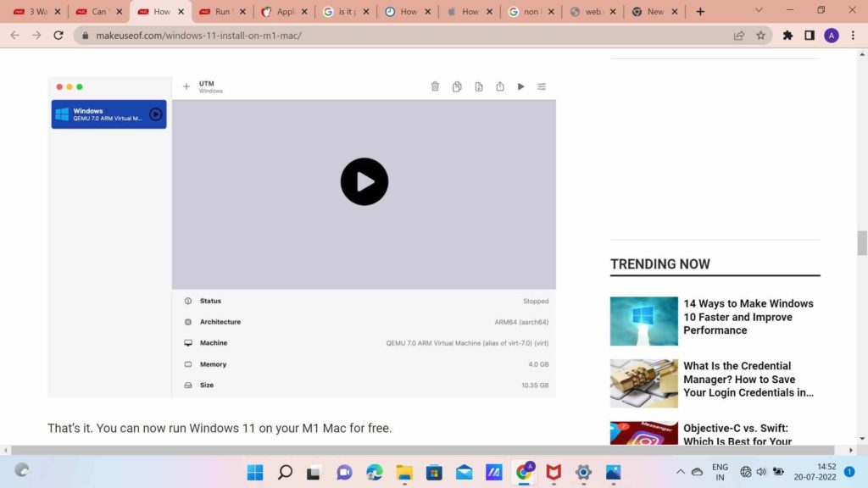868x488 pixels.
Task: Open the notification count badge
Action: [x=849, y=471]
